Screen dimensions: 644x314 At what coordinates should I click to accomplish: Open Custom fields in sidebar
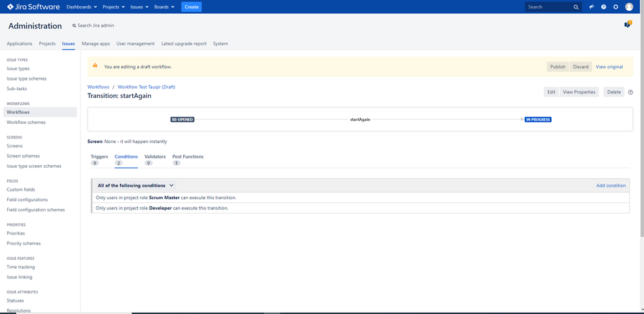[21, 190]
